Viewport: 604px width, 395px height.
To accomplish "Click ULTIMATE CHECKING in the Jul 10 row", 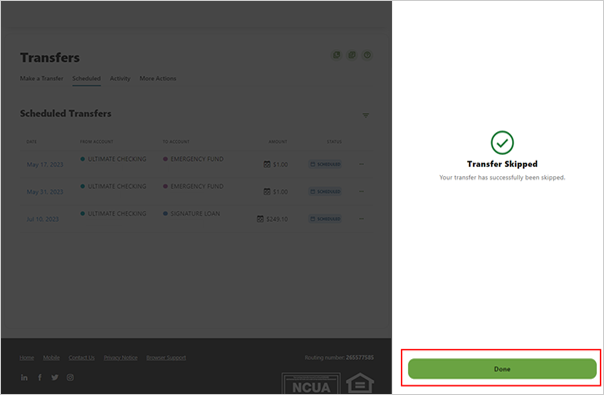I will pos(117,213).
